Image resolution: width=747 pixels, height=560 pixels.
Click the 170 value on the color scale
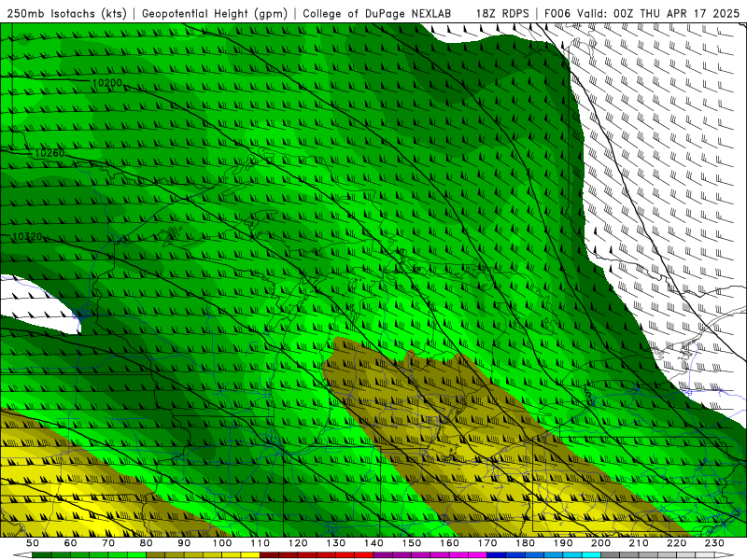(x=486, y=543)
